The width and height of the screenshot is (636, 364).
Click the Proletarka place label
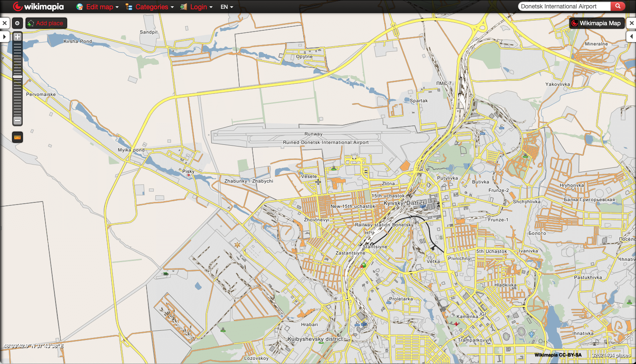coord(401,299)
